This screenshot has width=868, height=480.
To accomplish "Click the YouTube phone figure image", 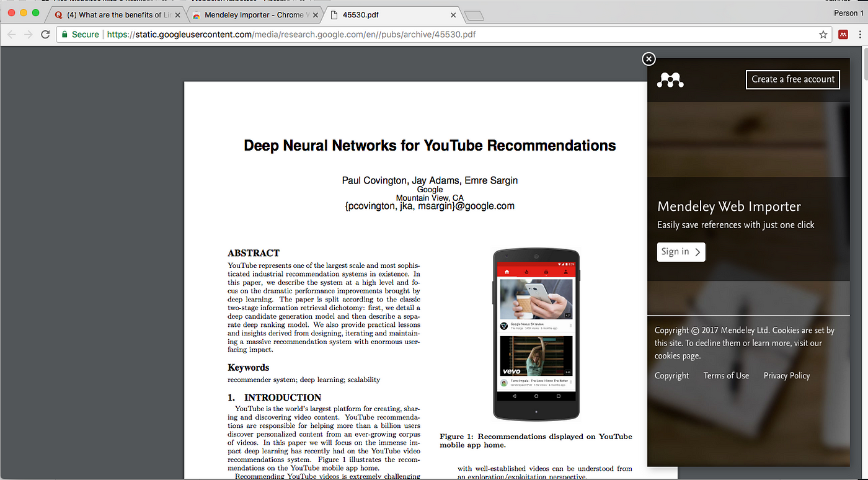I will (x=536, y=334).
